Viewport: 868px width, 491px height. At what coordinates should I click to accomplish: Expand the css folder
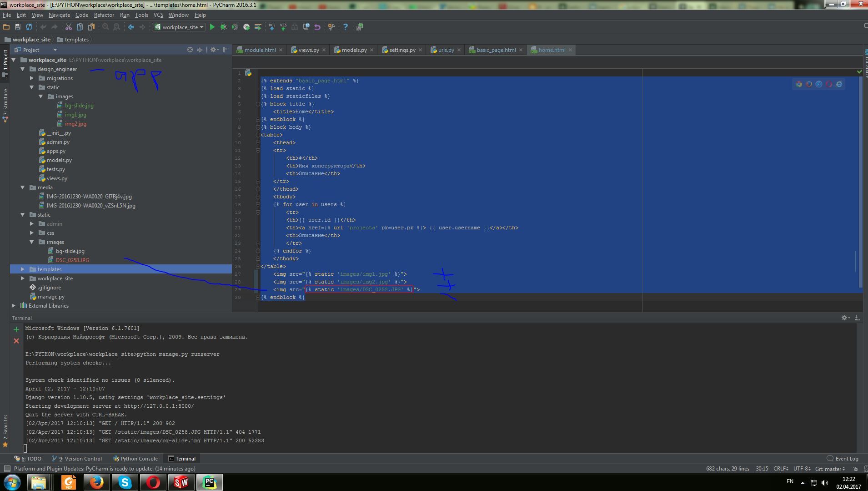click(x=32, y=233)
